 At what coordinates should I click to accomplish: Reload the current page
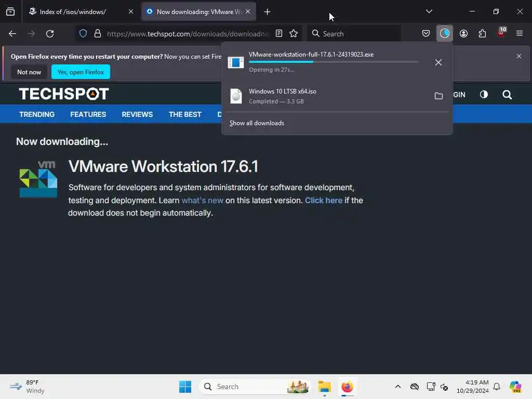50,34
